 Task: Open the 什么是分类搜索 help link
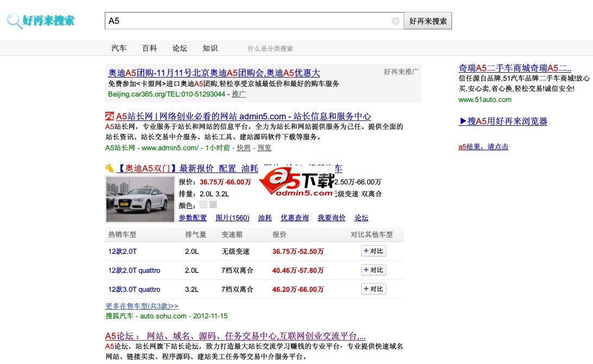coord(270,49)
